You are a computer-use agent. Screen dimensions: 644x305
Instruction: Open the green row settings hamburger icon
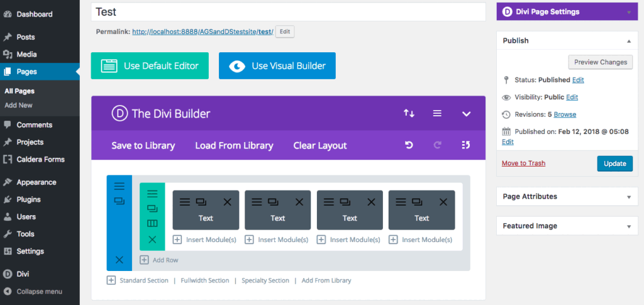pyautogui.click(x=152, y=193)
